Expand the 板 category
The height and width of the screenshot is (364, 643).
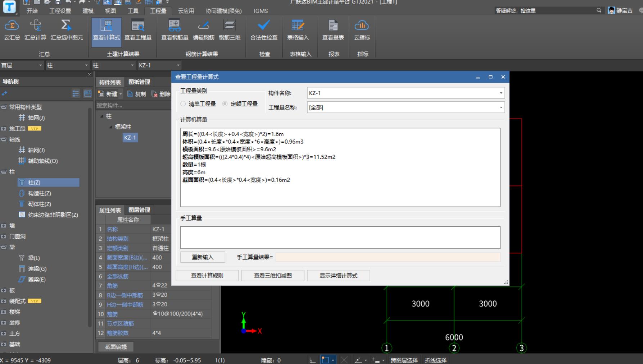4,290
